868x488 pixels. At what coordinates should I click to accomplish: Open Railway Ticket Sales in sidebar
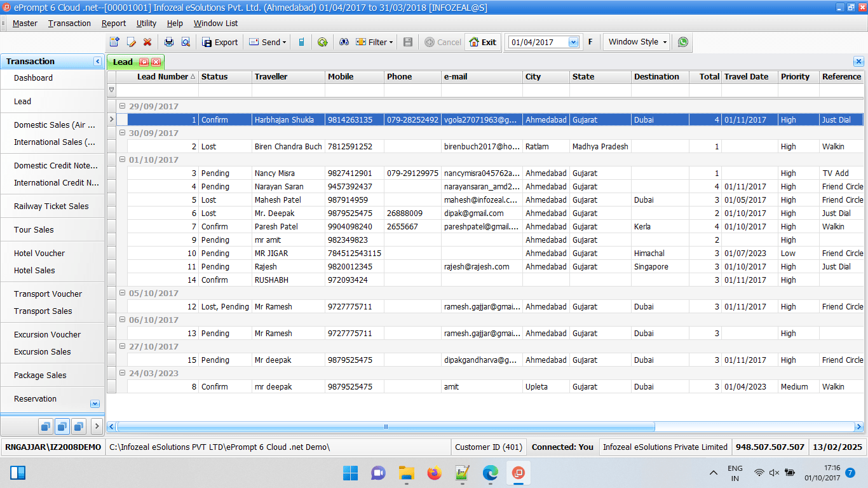click(x=52, y=207)
